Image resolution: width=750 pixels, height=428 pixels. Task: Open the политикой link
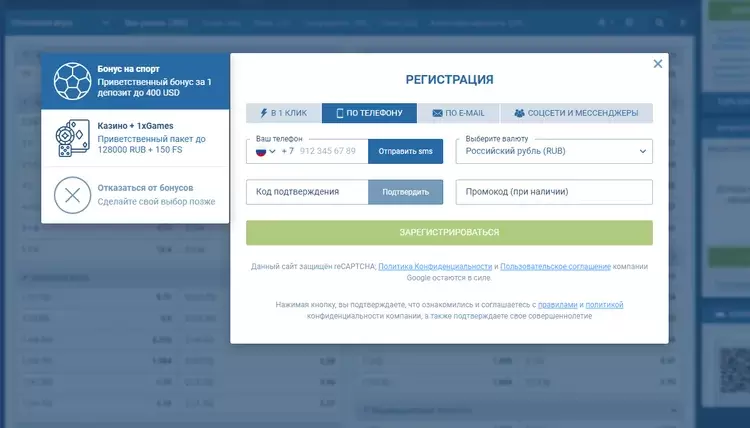coord(604,305)
